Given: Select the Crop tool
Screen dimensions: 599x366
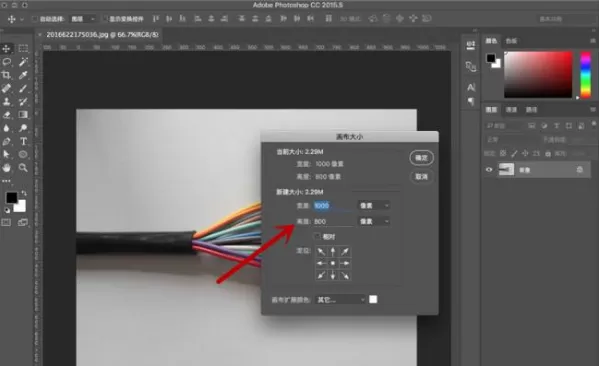Looking at the screenshot, I should [x=6, y=75].
